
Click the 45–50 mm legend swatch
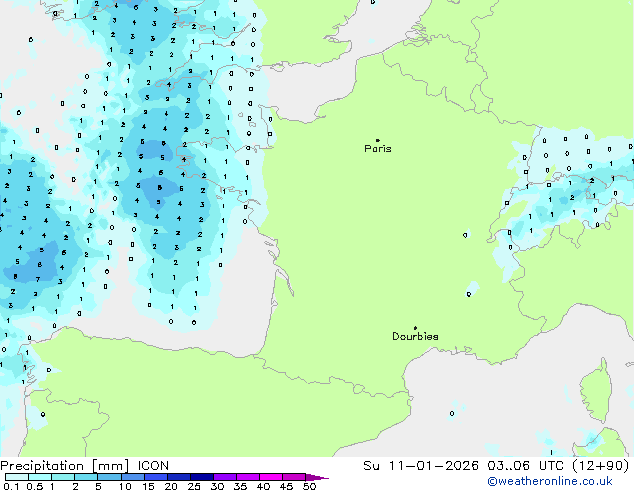pos(294,477)
